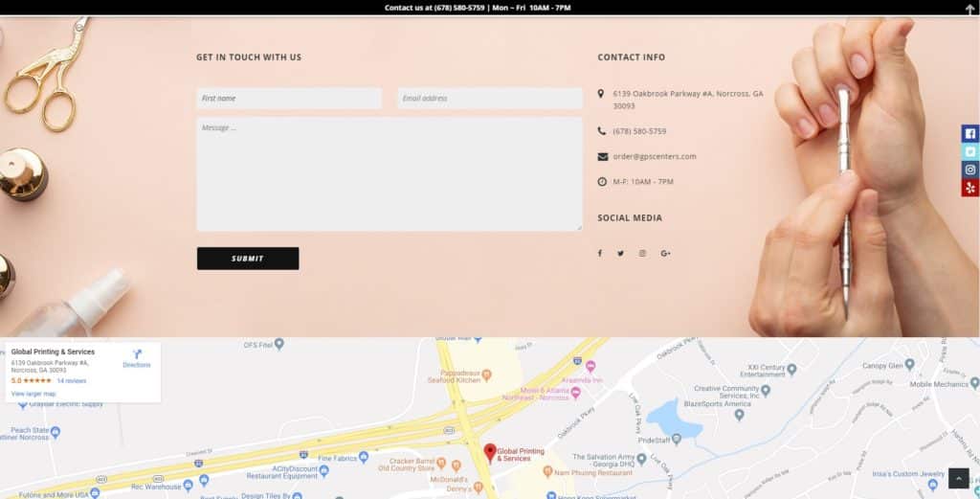Open Facebook from the side social bar

tap(970, 133)
